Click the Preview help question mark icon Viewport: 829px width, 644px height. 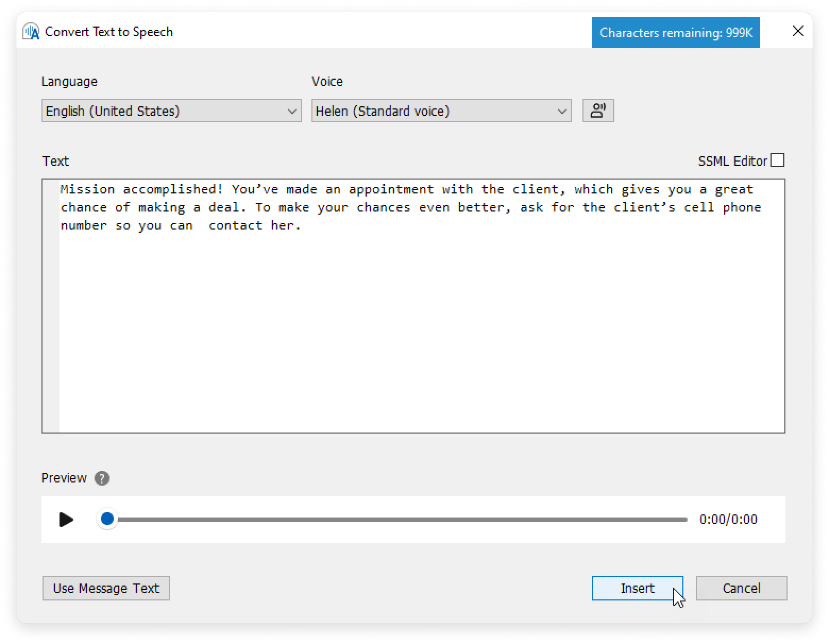click(x=102, y=478)
